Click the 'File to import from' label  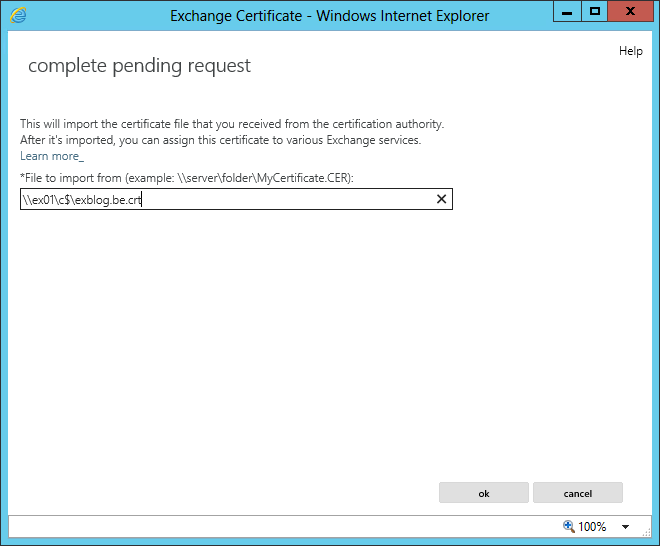coord(187,178)
